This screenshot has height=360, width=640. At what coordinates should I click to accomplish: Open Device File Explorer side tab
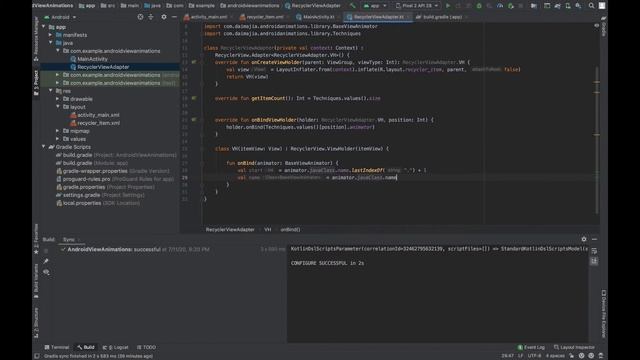click(604, 313)
